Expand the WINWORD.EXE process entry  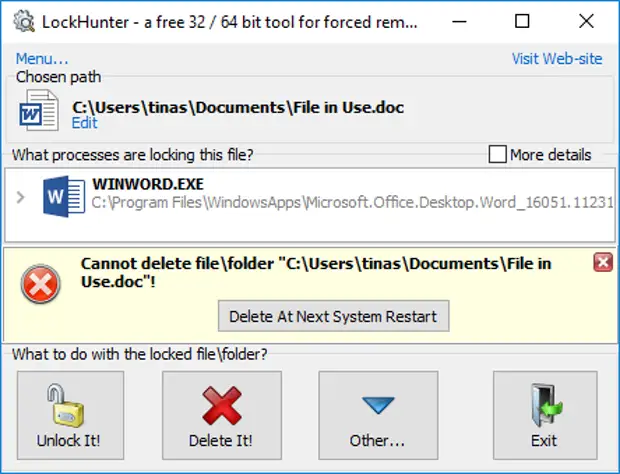coord(21,196)
